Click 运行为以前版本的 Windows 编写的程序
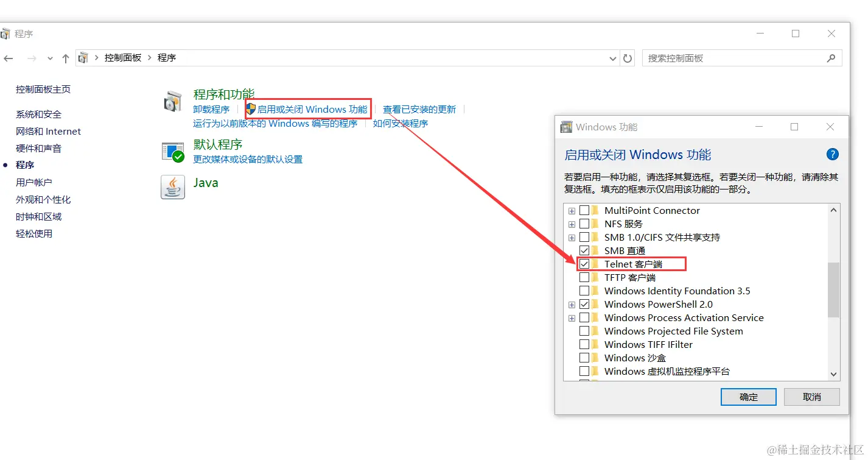The height and width of the screenshot is (460, 868). pos(275,124)
